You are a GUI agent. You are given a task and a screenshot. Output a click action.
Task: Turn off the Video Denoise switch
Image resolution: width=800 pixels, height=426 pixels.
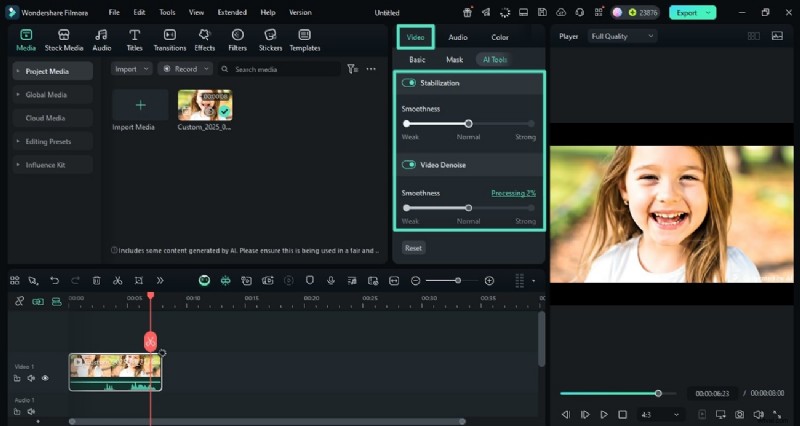pyautogui.click(x=409, y=165)
